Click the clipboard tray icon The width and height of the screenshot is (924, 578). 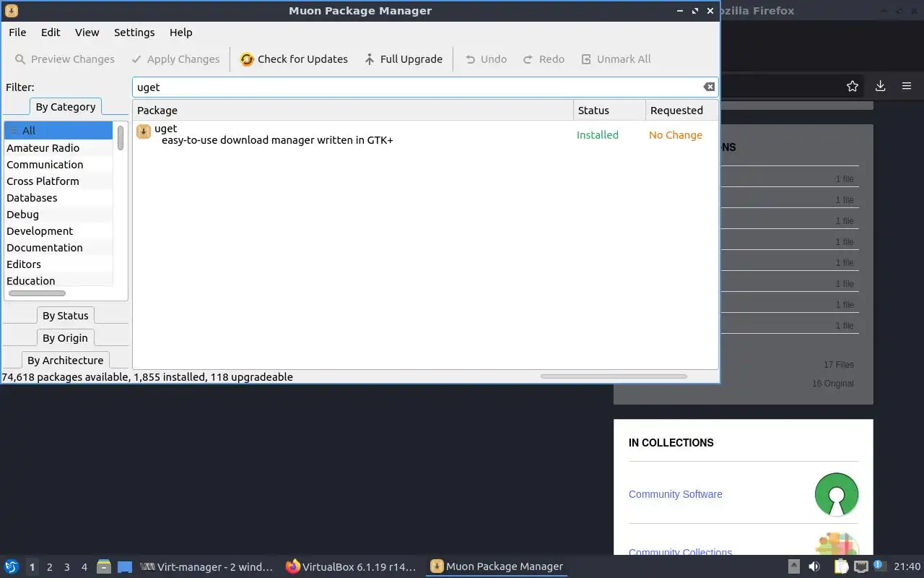[840, 567]
